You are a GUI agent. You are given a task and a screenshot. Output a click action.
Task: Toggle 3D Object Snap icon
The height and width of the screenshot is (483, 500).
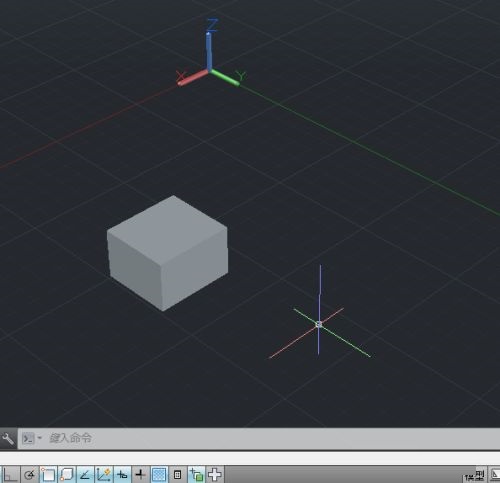(67, 474)
